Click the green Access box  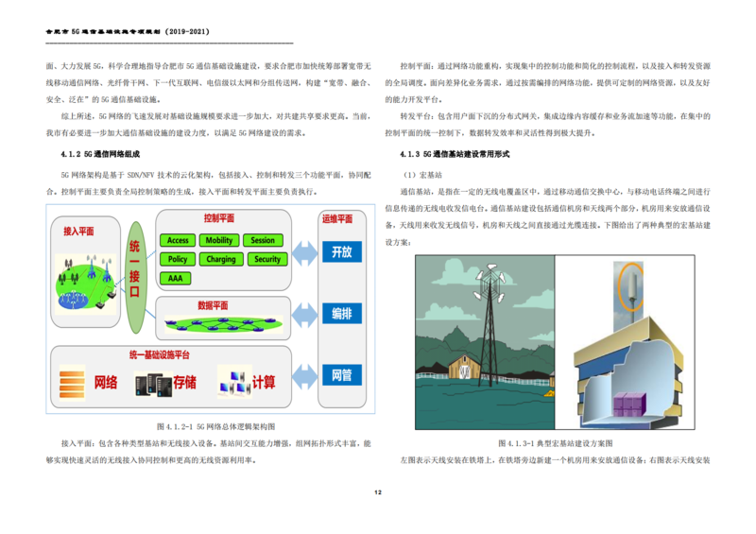click(179, 240)
